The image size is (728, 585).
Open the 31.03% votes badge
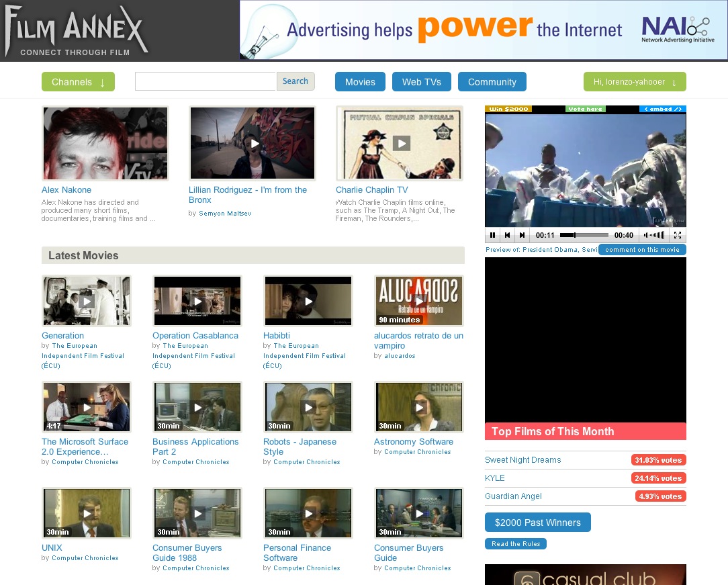point(658,460)
